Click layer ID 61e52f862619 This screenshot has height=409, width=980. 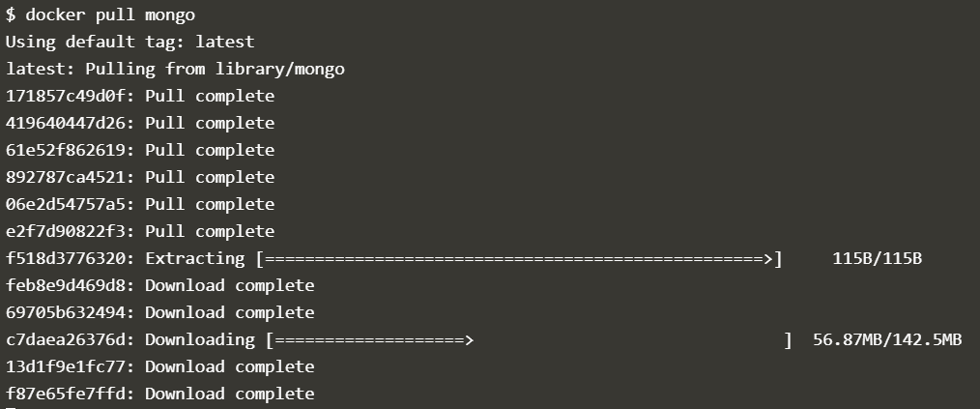[70, 150]
